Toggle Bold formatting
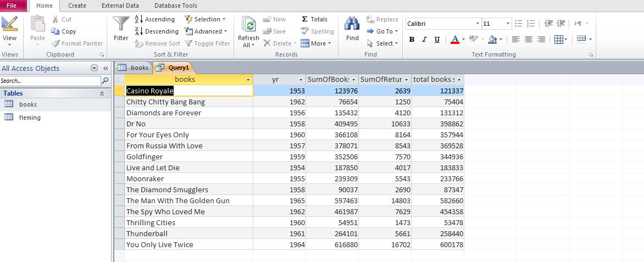Image resolution: width=644 pixels, height=262 pixels. [x=412, y=40]
